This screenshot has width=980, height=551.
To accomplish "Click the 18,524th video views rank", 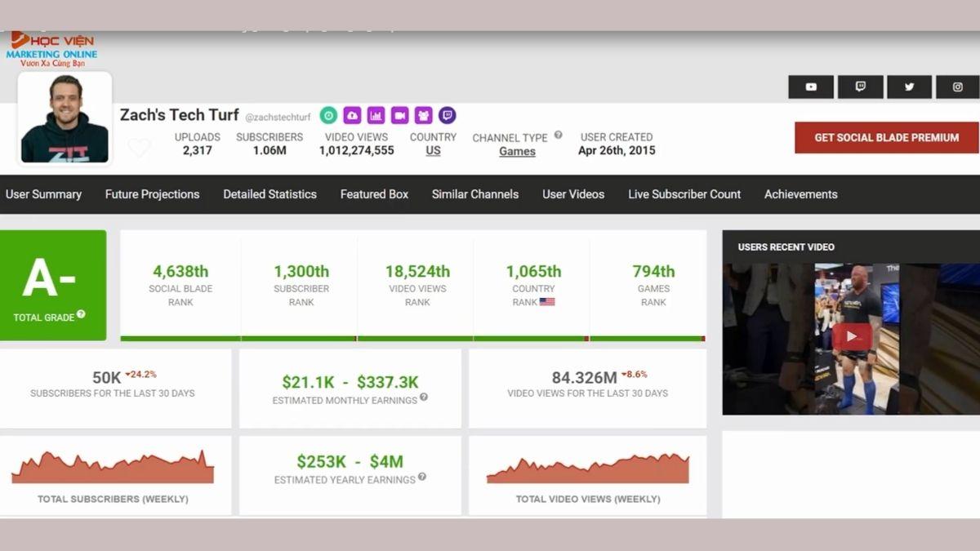I will point(417,271).
